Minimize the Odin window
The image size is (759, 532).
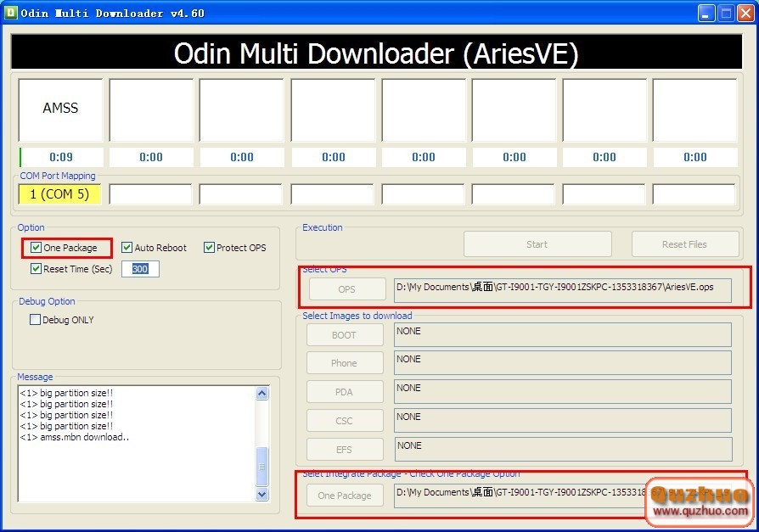pos(706,13)
